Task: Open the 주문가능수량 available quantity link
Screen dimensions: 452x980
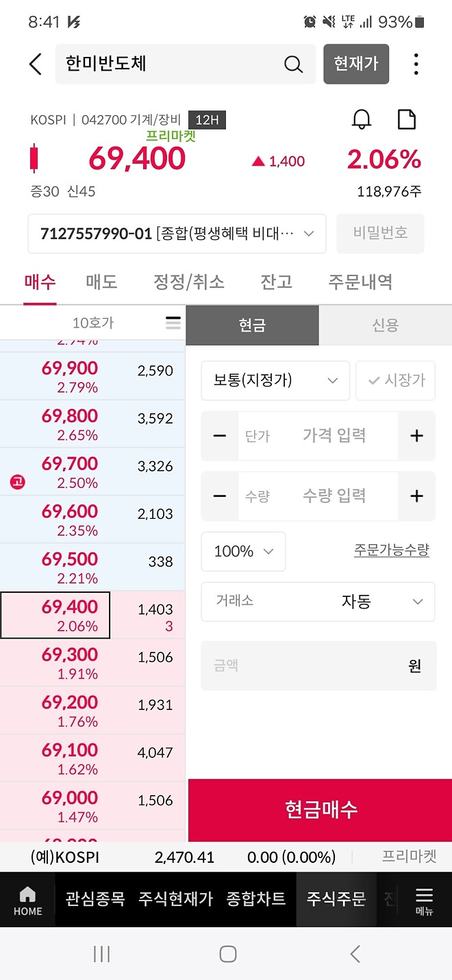Action: 391,551
